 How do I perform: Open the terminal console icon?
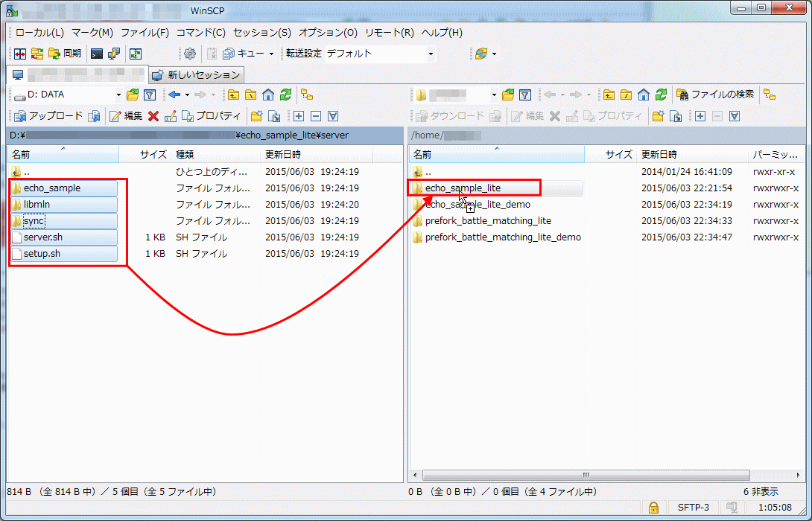[x=97, y=54]
